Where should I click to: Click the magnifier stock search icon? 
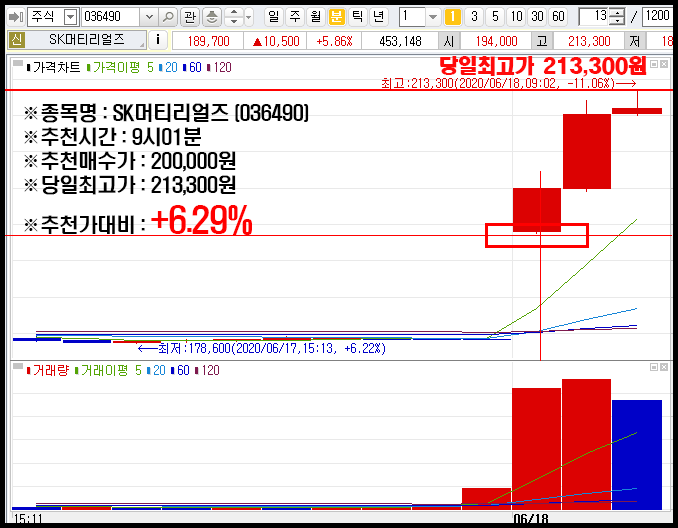pyautogui.click(x=168, y=17)
